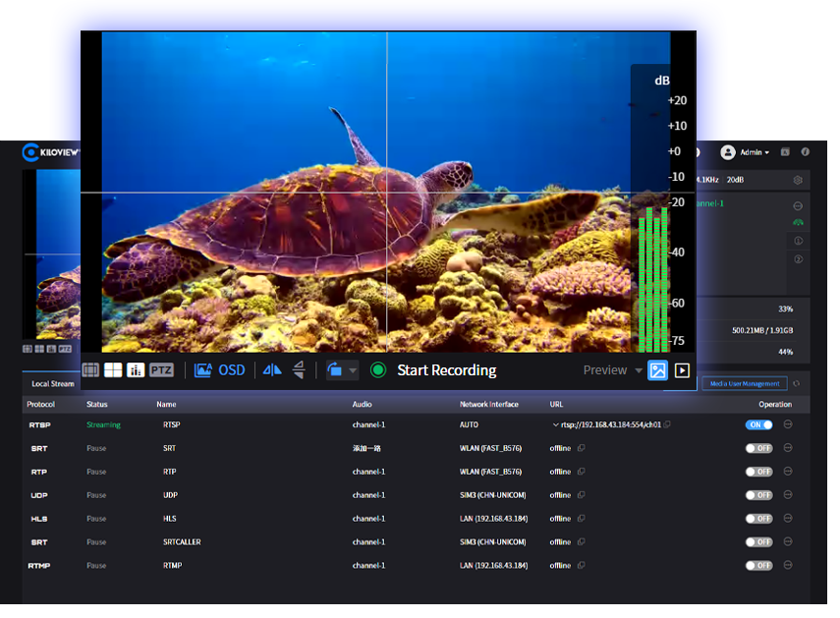Flip the video vertically
The image size is (840, 618).
(299, 370)
